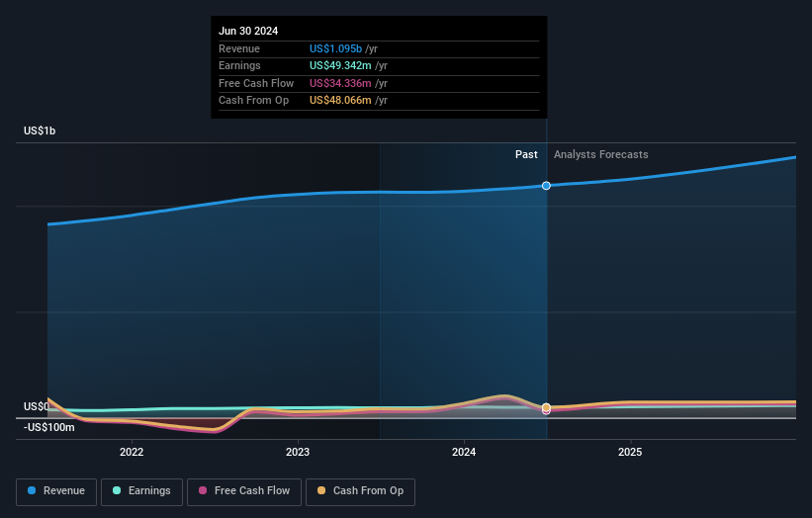Click the US$48.066m cash from op value
This screenshot has height=518, width=812.
tap(340, 101)
